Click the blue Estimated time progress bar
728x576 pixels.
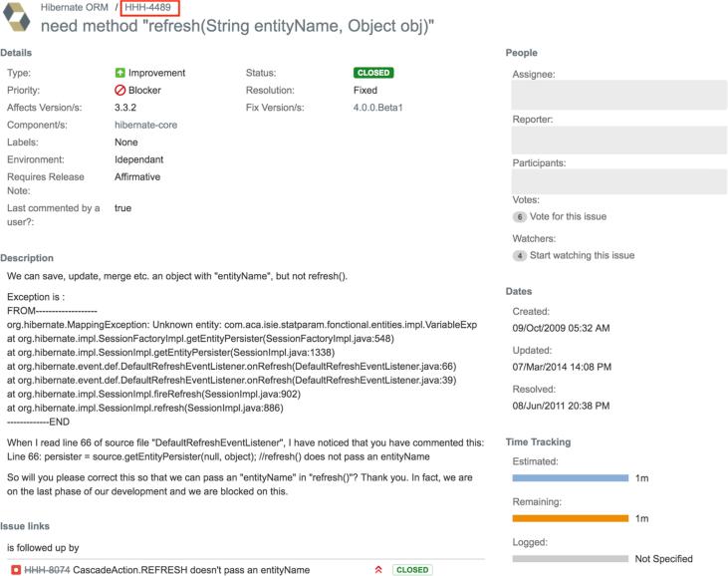pyautogui.click(x=570, y=478)
